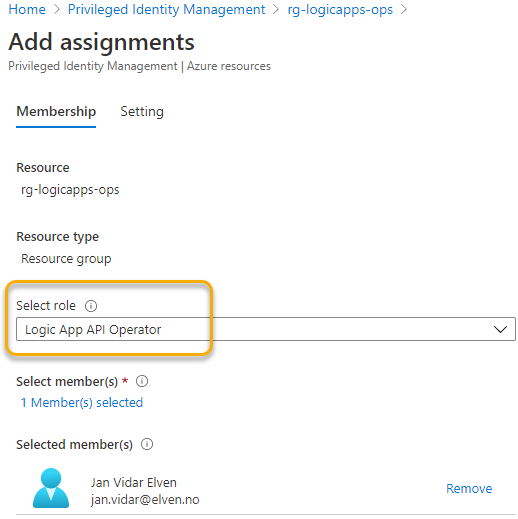The width and height of the screenshot is (518, 519).
Task: Click the info icon next to Select role
Action: (91, 306)
